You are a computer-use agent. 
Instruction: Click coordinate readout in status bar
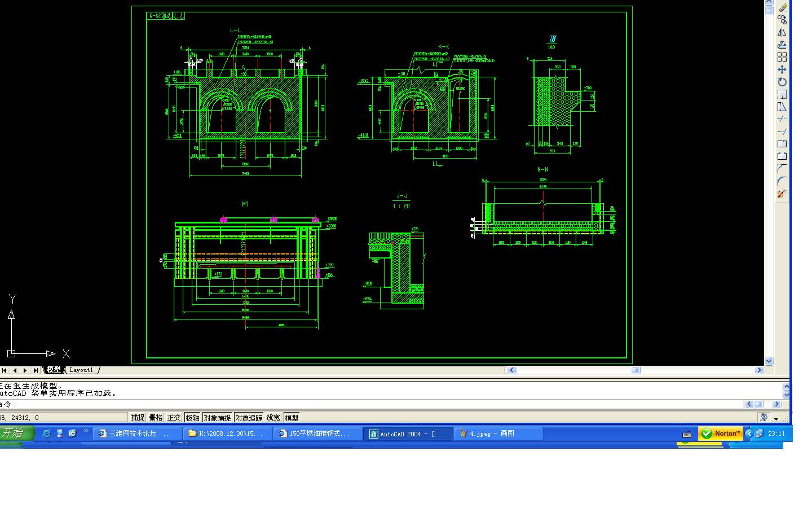pyautogui.click(x=64, y=418)
